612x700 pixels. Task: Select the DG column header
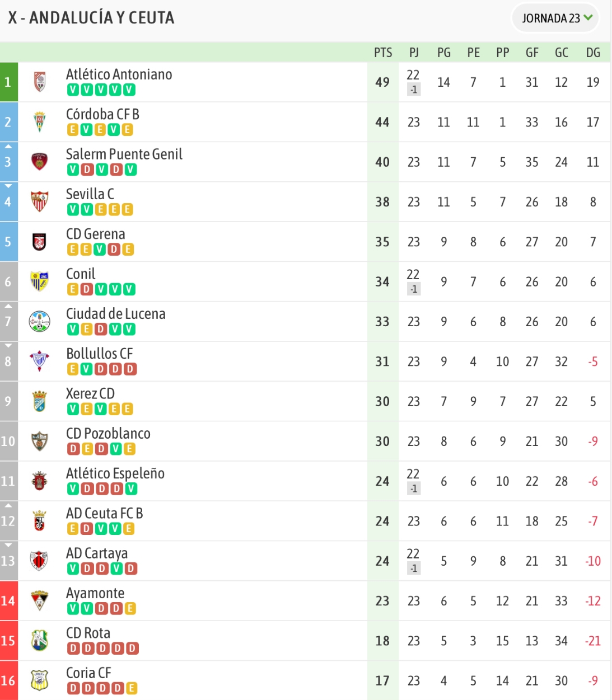click(593, 53)
